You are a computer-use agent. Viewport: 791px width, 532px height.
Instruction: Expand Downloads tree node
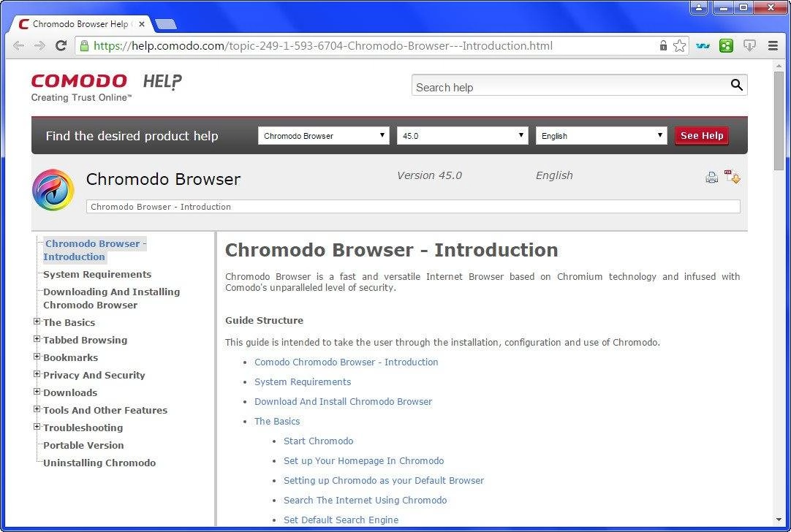(x=37, y=391)
